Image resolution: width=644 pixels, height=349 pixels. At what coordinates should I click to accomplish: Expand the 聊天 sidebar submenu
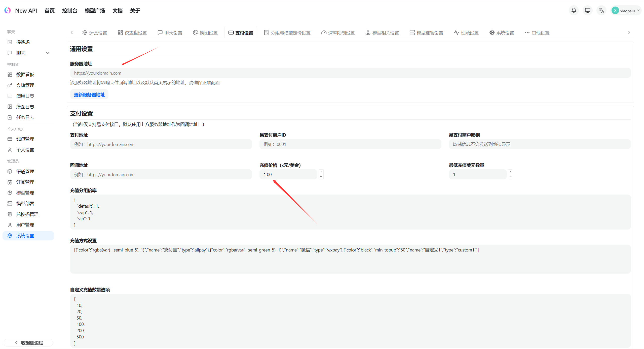(48, 53)
